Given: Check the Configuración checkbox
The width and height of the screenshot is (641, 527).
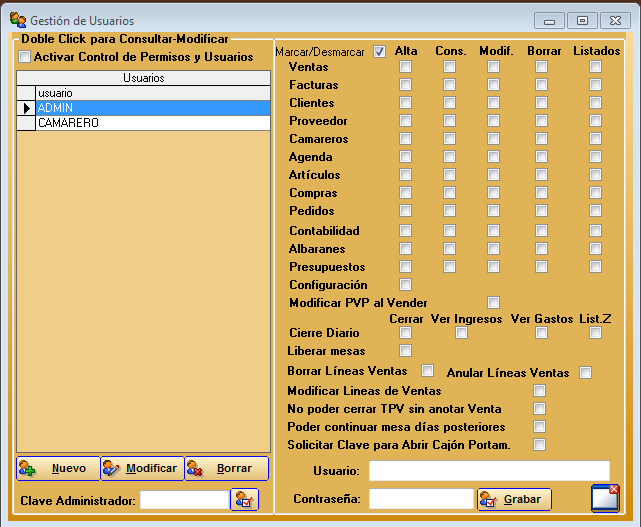Looking at the screenshot, I should pos(406,285).
